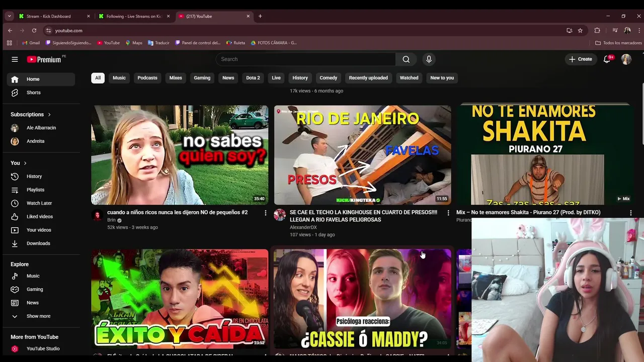Expand the You section chevron
This screenshot has width=644, height=362.
25,163
